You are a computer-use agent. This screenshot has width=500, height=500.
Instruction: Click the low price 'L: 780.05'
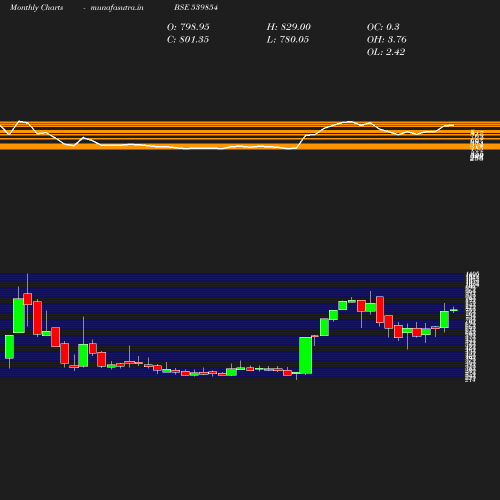(x=288, y=40)
